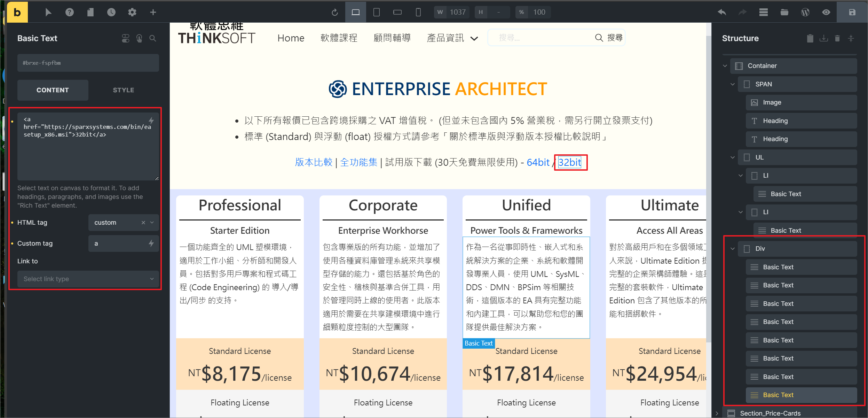Click dynamic data bolt in Custom tag field
Screen dimensions: 868x418
tap(151, 243)
